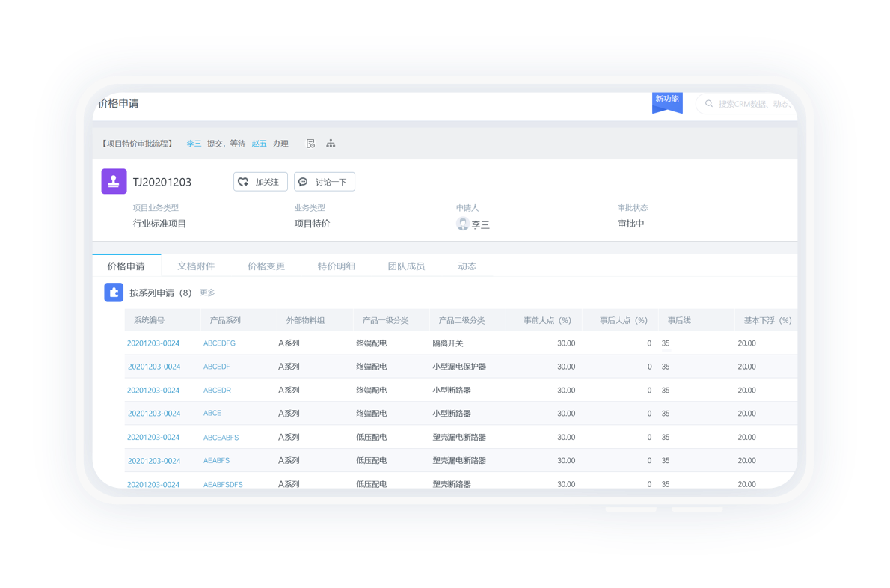Image resolution: width=890 pixels, height=588 pixels.
Task: Switch to the 文档附件 tab
Action: tap(196, 266)
